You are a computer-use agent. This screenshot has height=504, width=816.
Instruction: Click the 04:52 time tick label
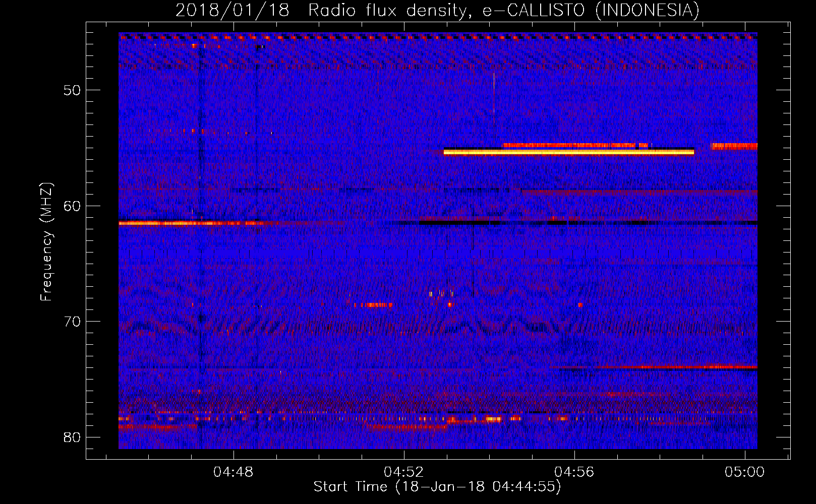click(403, 472)
